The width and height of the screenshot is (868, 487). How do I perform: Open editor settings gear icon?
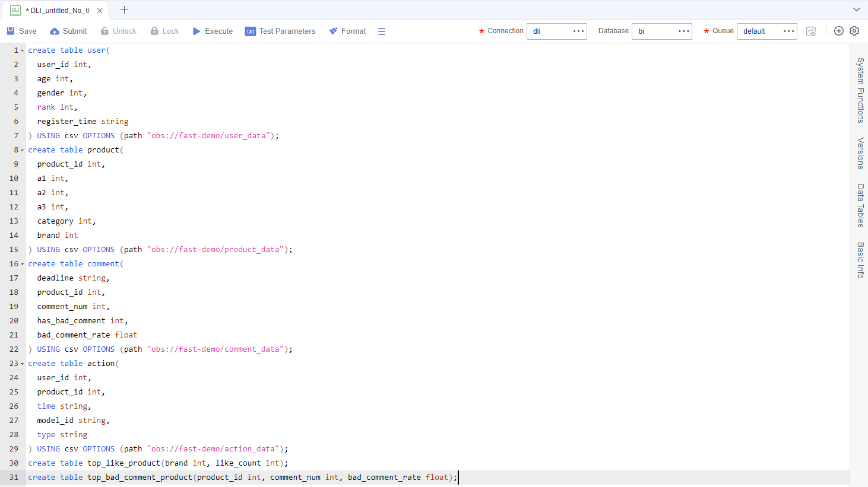pyautogui.click(x=854, y=31)
